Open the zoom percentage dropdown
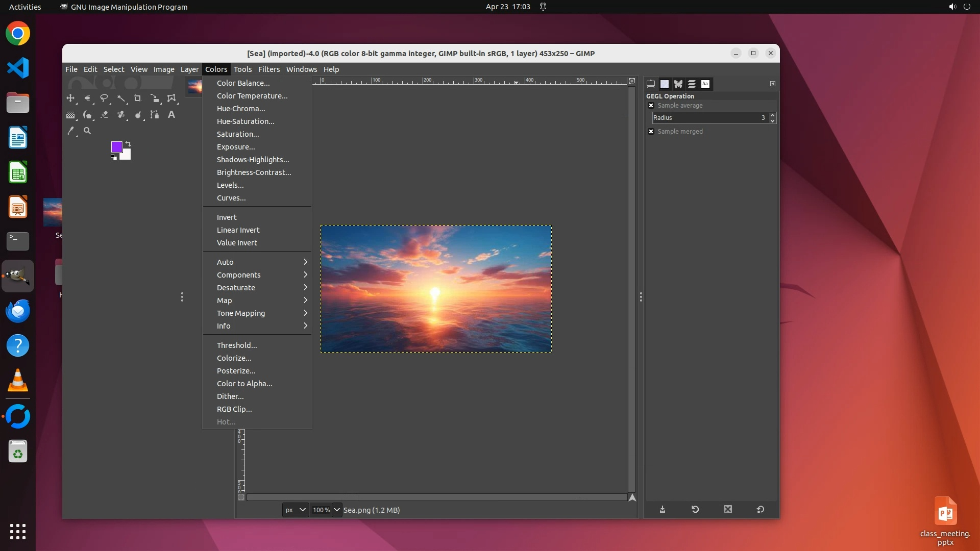Image resolution: width=980 pixels, height=551 pixels. [337, 510]
